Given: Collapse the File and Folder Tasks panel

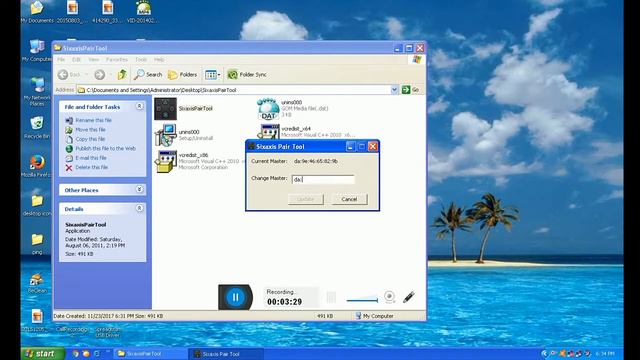Looking at the screenshot, I should tap(139, 106).
